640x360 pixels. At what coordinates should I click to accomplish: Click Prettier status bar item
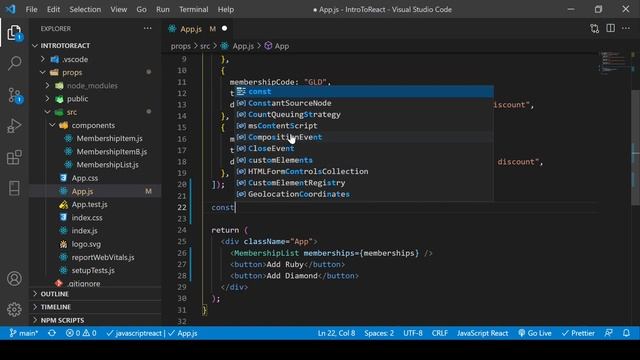578,333
